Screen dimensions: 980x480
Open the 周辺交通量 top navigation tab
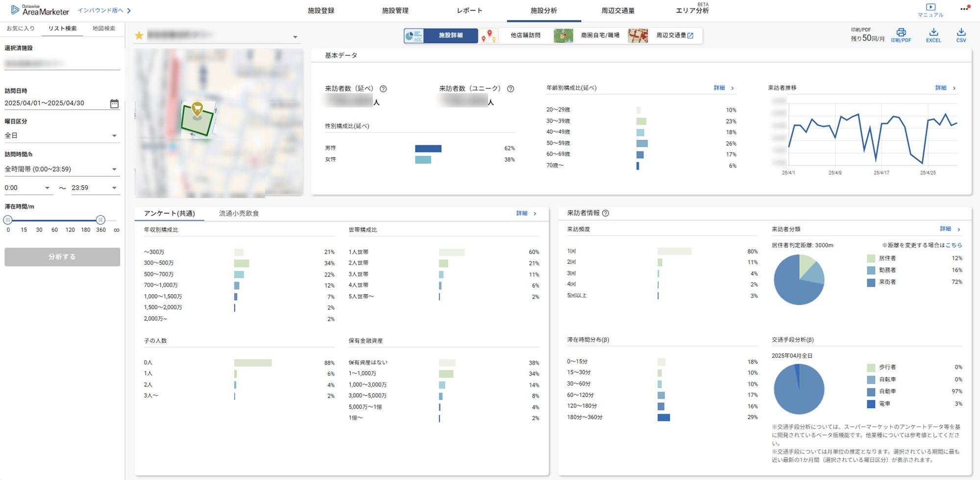click(618, 10)
